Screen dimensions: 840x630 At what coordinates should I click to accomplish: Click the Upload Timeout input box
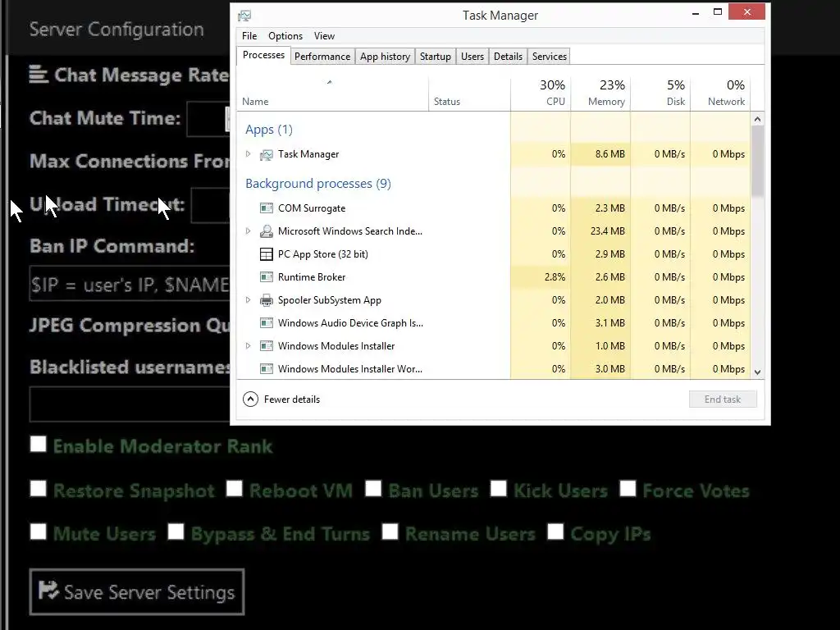211,205
